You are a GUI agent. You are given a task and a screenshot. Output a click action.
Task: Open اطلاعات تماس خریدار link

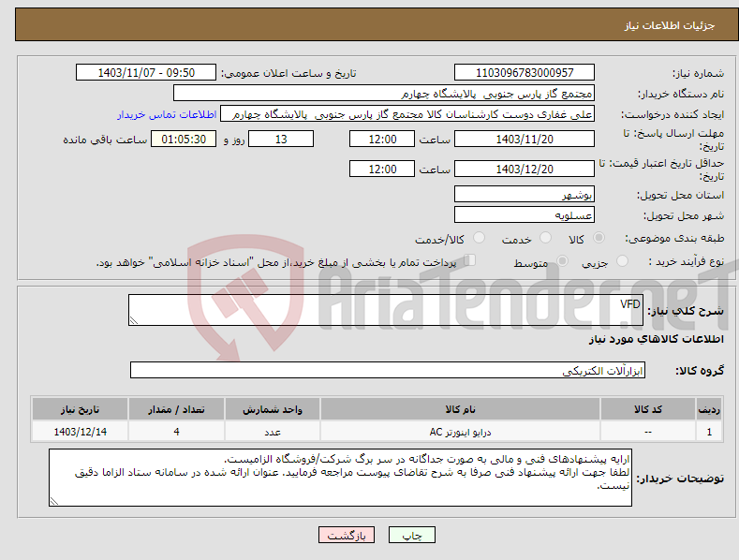click(x=167, y=114)
